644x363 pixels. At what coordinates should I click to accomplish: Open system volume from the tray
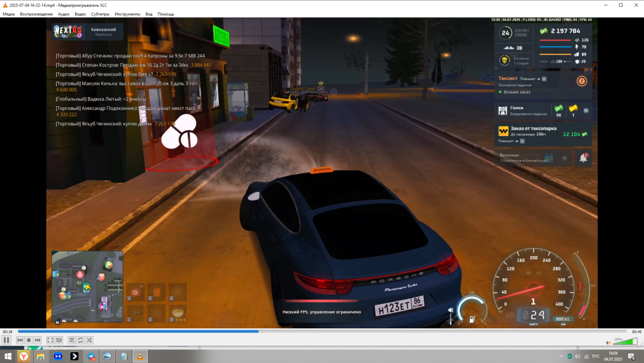click(577, 356)
